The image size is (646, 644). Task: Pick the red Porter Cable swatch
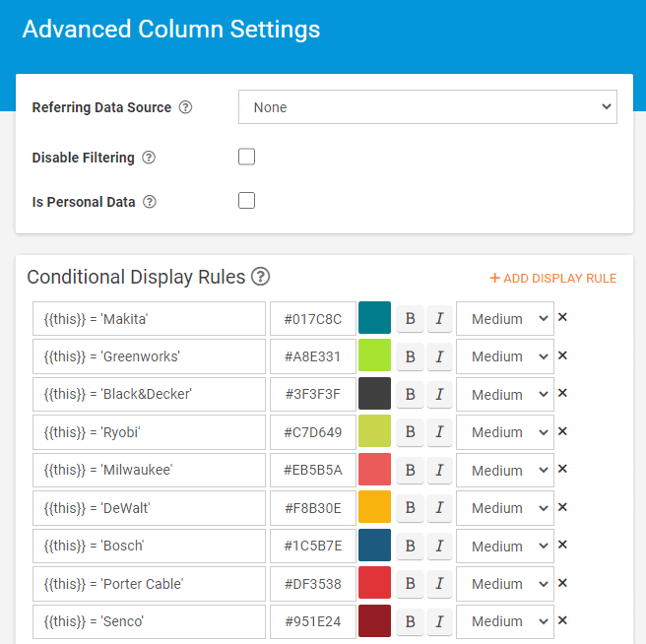point(374,583)
